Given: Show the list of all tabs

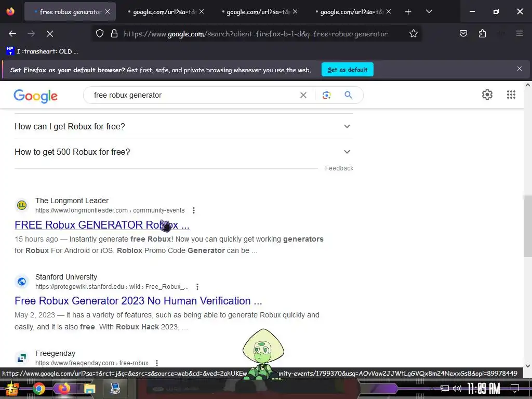Looking at the screenshot, I should pos(429,11).
